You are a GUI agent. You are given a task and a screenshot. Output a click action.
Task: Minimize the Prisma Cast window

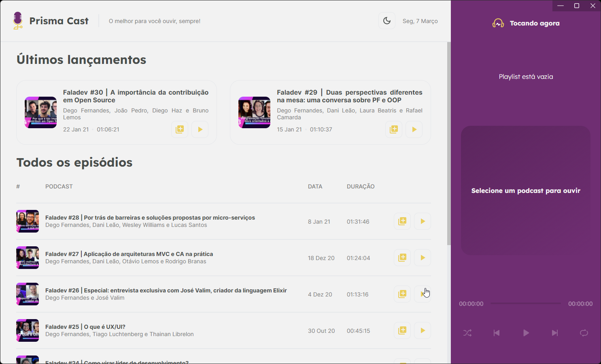coord(561,6)
